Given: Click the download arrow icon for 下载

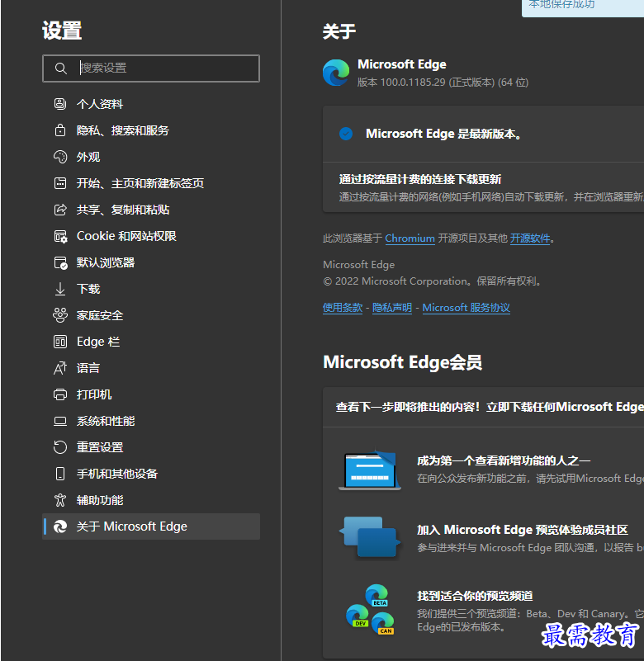Looking at the screenshot, I should point(60,289).
